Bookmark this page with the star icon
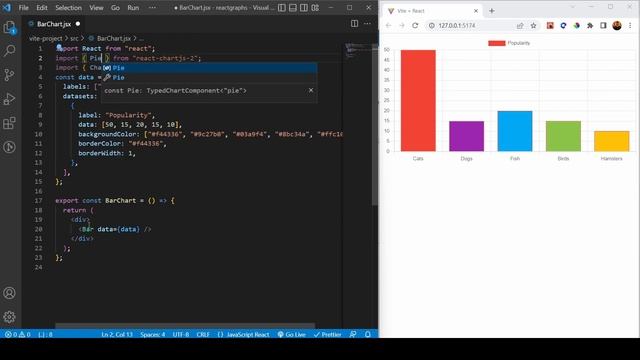The image size is (640, 360). pos(533,25)
